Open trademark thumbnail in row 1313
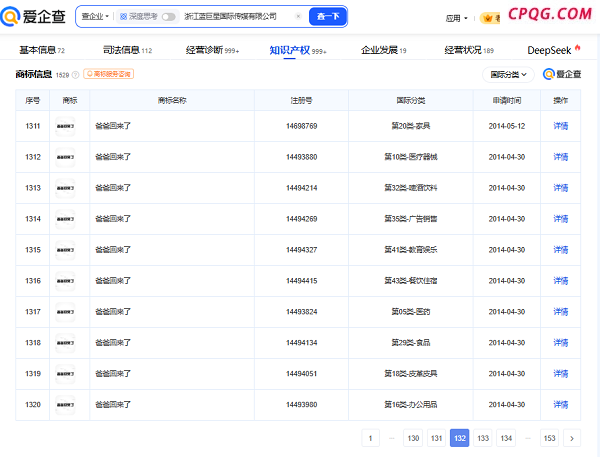 tap(65, 188)
